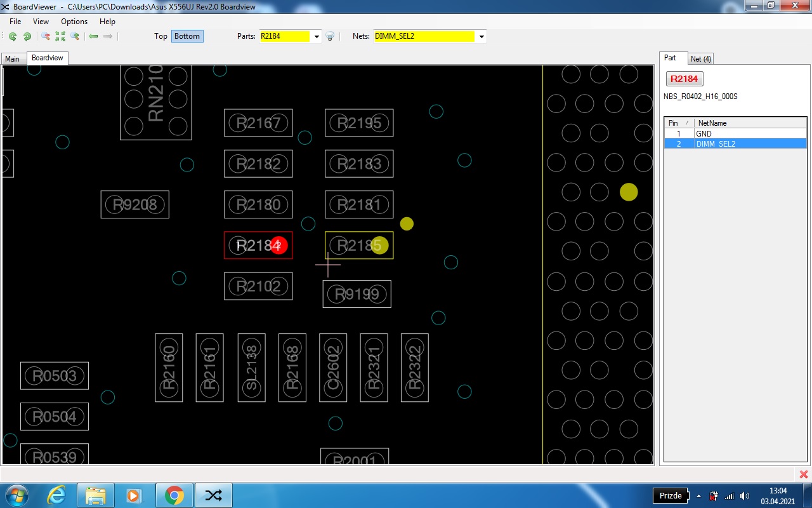Select component R9199 on the board
812x508 pixels.
pyautogui.click(x=357, y=294)
